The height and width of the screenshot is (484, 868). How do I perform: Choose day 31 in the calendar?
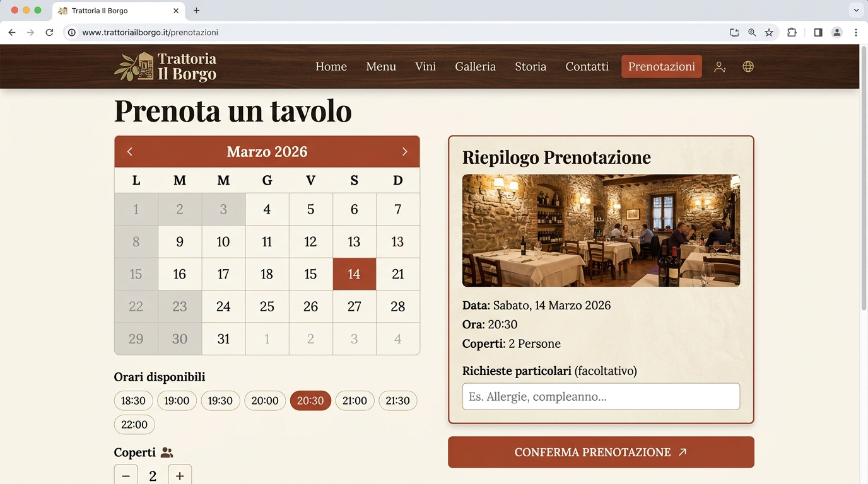[x=223, y=339]
